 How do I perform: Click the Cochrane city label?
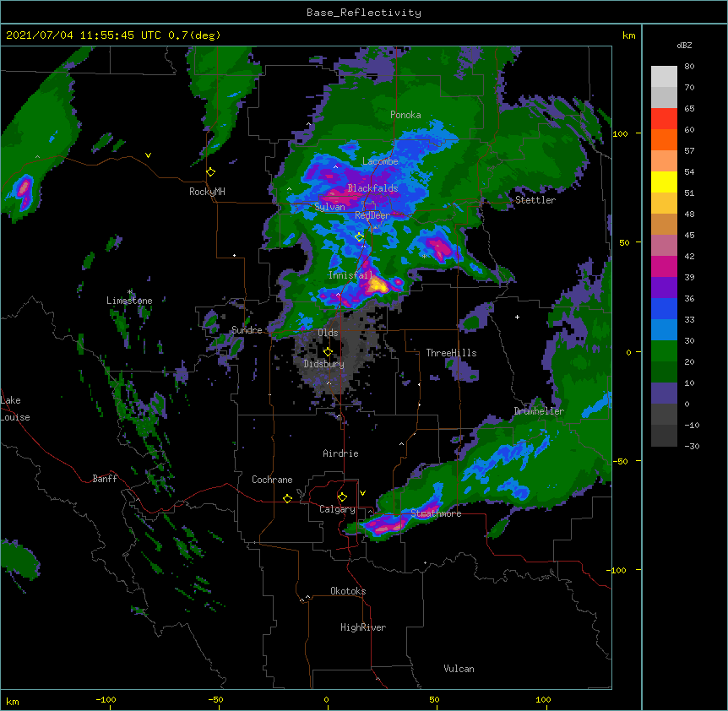point(272,480)
